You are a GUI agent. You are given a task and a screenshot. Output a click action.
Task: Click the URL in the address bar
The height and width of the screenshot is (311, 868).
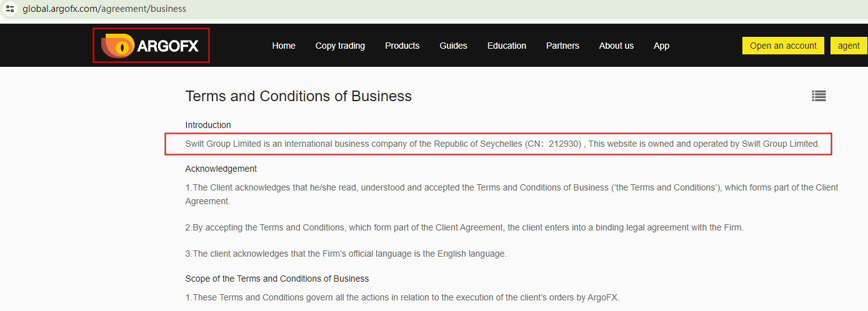pos(104,9)
